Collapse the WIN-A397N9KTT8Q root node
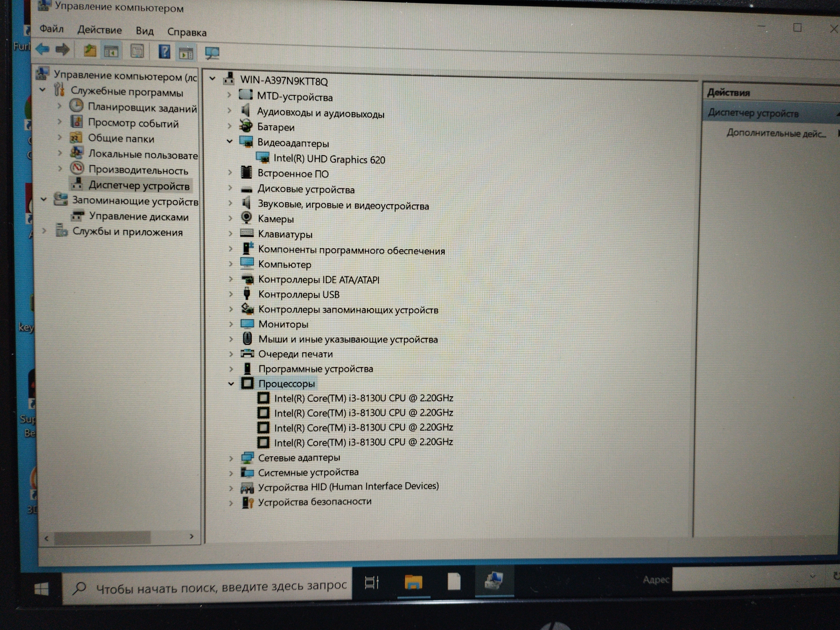Image resolution: width=840 pixels, height=630 pixels. click(x=213, y=79)
